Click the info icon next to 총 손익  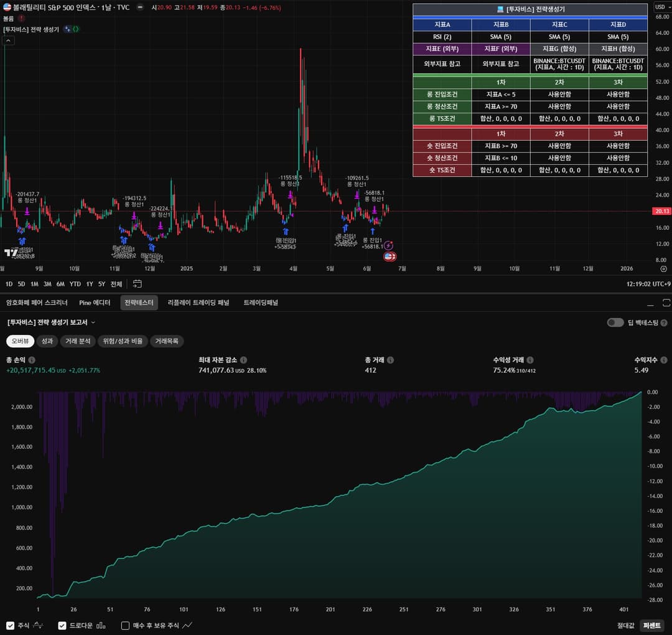pyautogui.click(x=32, y=360)
